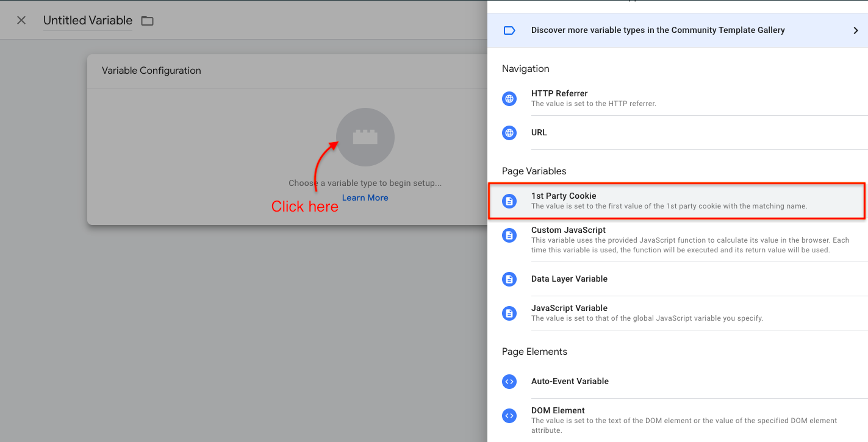Open the Learn More link
The height and width of the screenshot is (442, 868).
(365, 198)
